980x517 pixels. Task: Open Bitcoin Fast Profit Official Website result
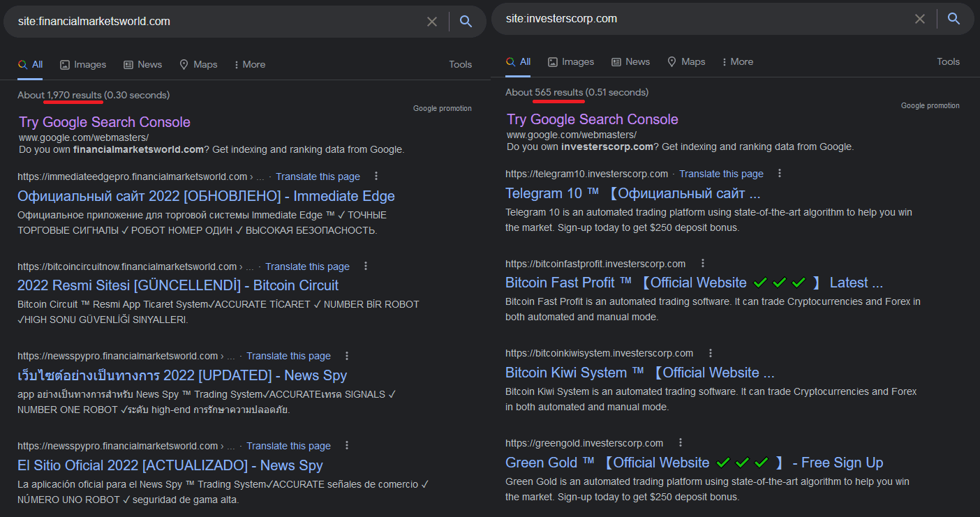point(694,283)
